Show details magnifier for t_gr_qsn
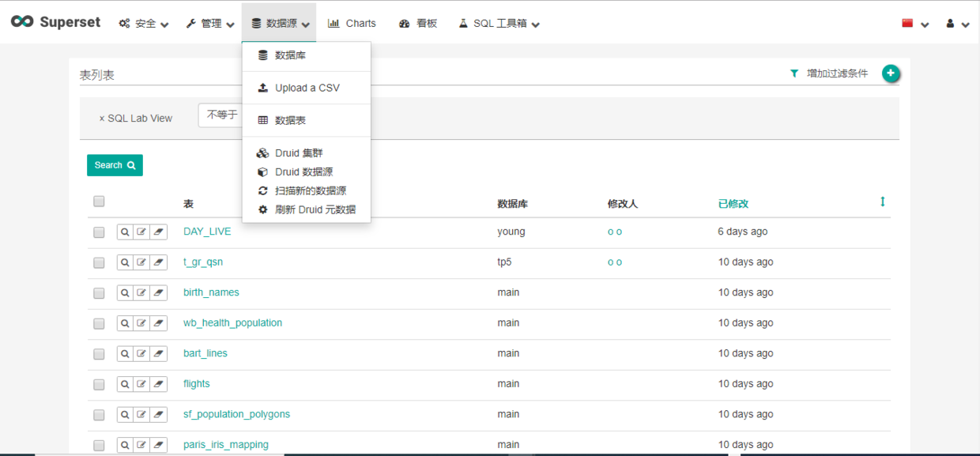Image resolution: width=980 pixels, height=456 pixels. pos(125,262)
